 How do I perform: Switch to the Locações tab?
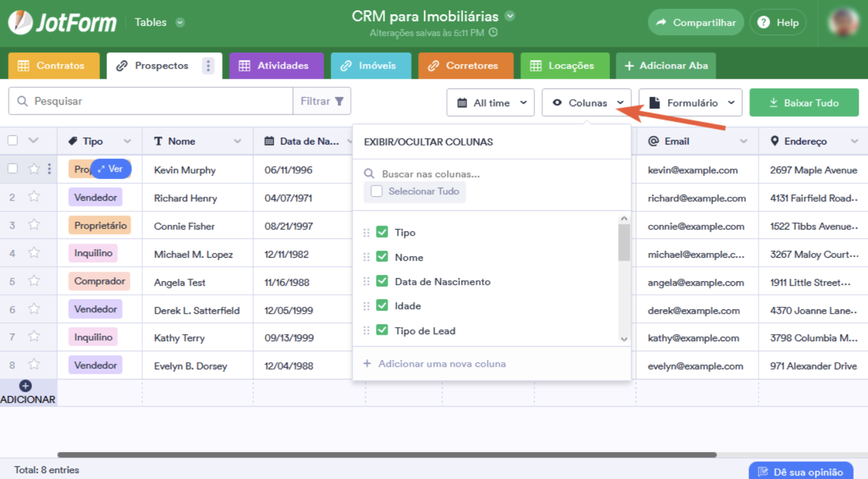(x=565, y=65)
